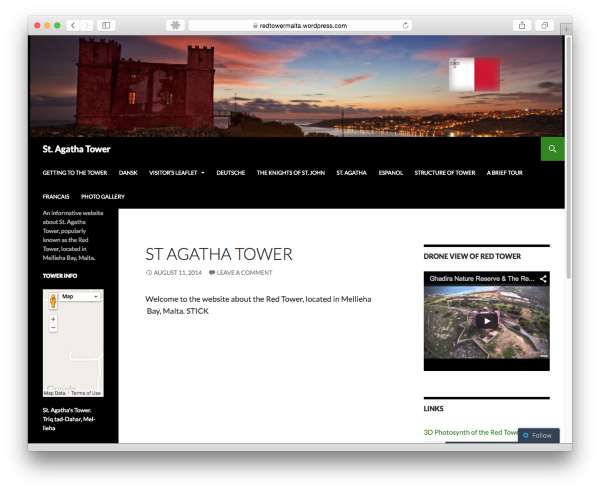Click the green site search icon
The width and height of the screenshot is (600, 491).
552,149
